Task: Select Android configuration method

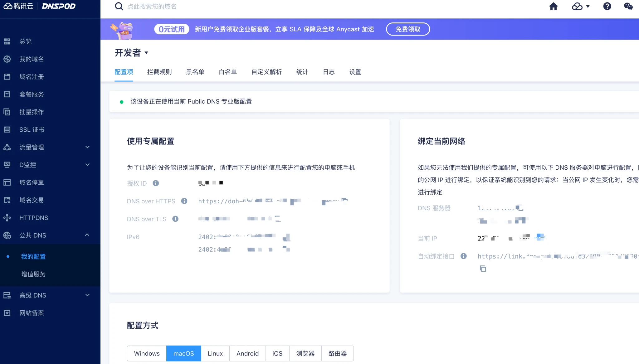Action: [247, 353]
